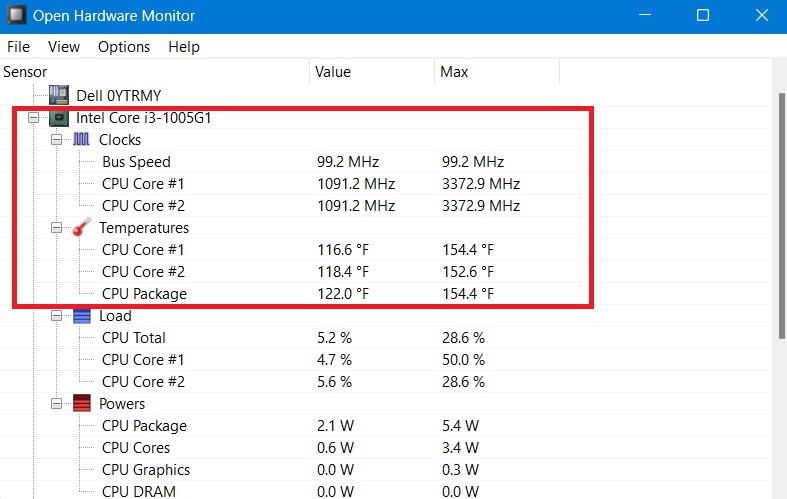
Task: Click the 122.0 °F CPU Package value
Action: (x=343, y=294)
